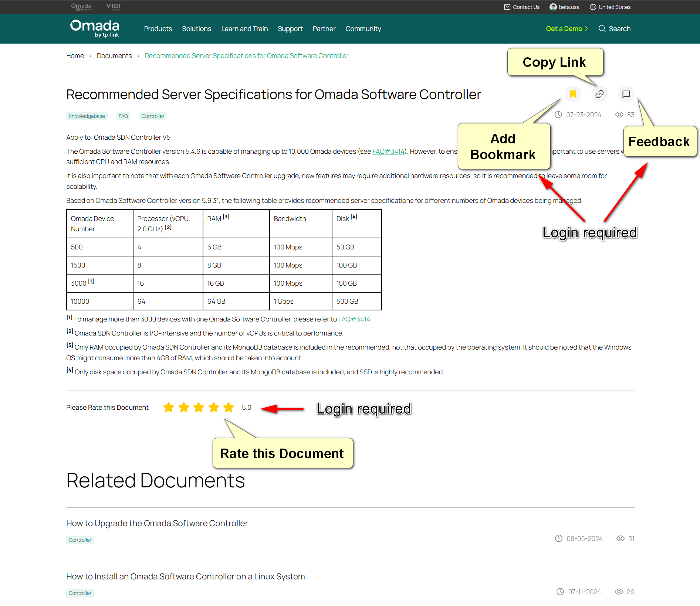Click Get a Demo link
The image size is (700, 606).
567,29
